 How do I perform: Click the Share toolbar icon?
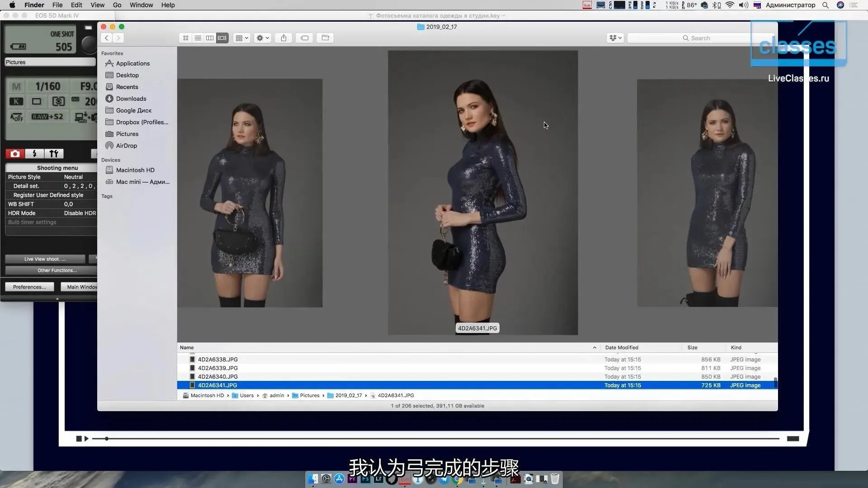pyautogui.click(x=283, y=38)
